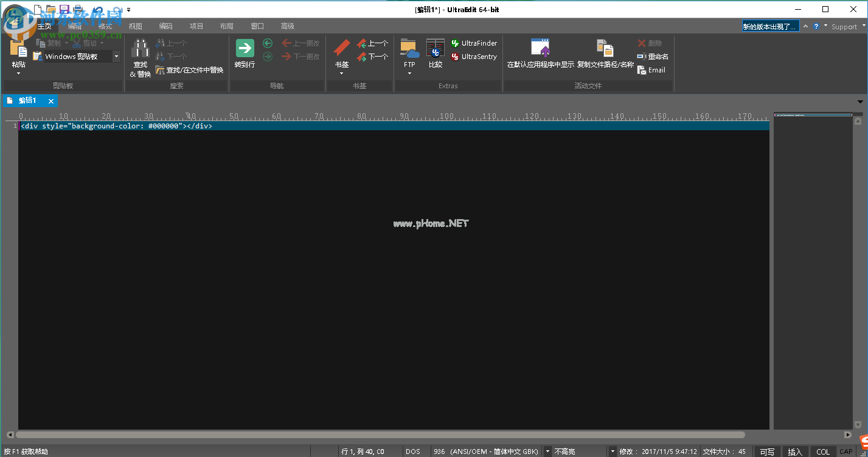Open the 编码 ribbon tab
The width and height of the screenshot is (868, 457).
click(165, 26)
